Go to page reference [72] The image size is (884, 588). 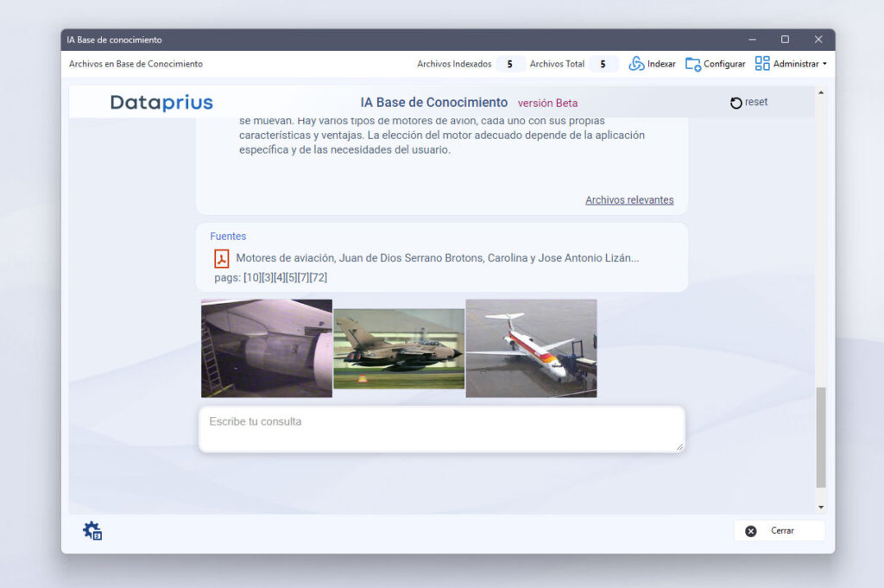(319, 277)
